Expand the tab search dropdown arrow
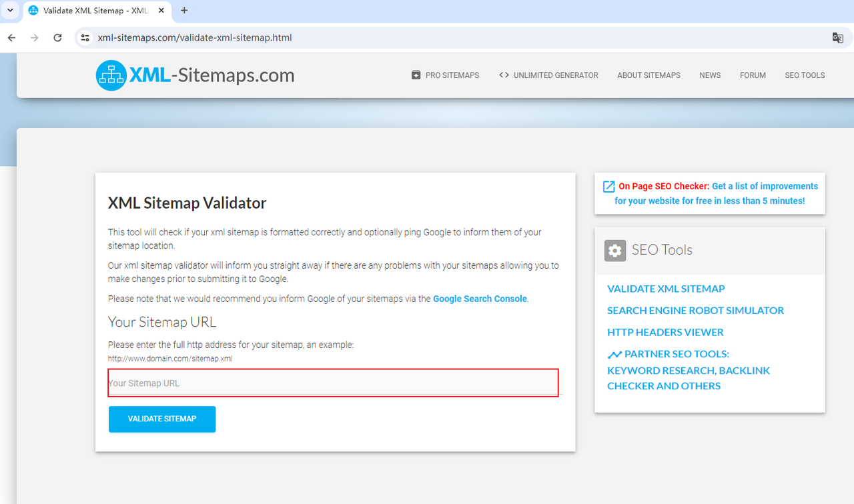Image resolution: width=854 pixels, height=504 pixels. pos(10,11)
